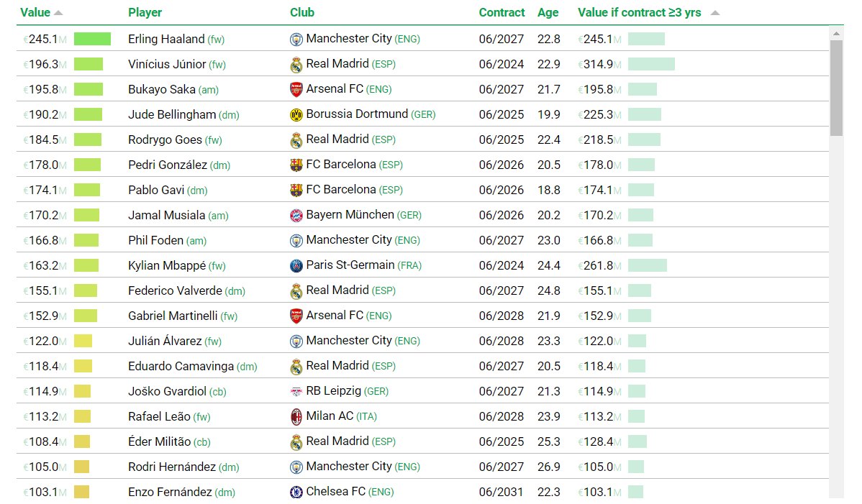Click Arsenal FC crest in Bukayo Saka row
Screen dimensions: 862x504
click(x=296, y=89)
